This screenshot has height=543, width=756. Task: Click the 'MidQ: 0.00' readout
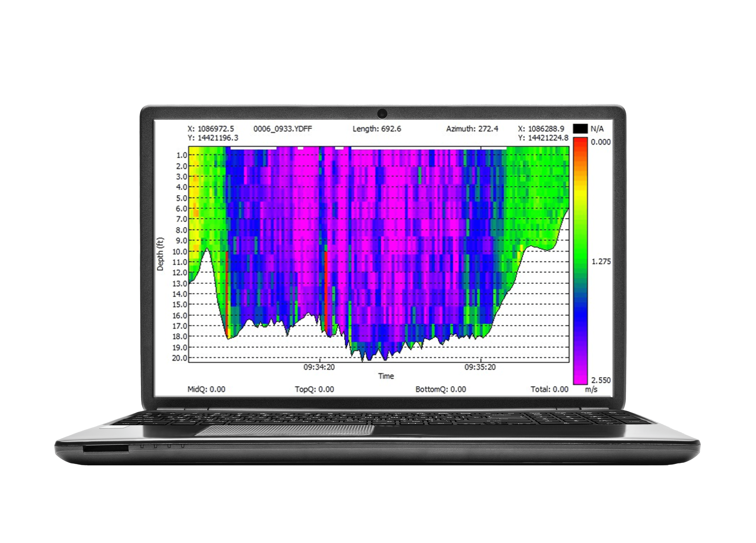(x=206, y=389)
